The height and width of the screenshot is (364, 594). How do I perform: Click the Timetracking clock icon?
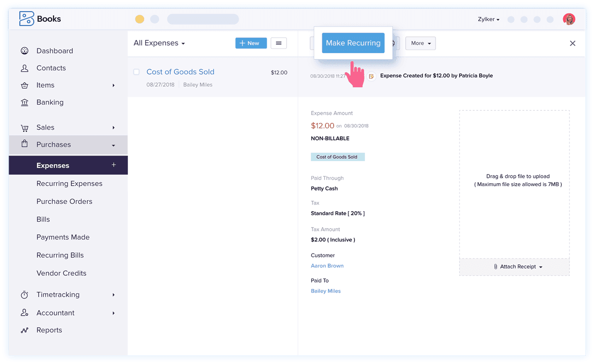pyautogui.click(x=25, y=295)
